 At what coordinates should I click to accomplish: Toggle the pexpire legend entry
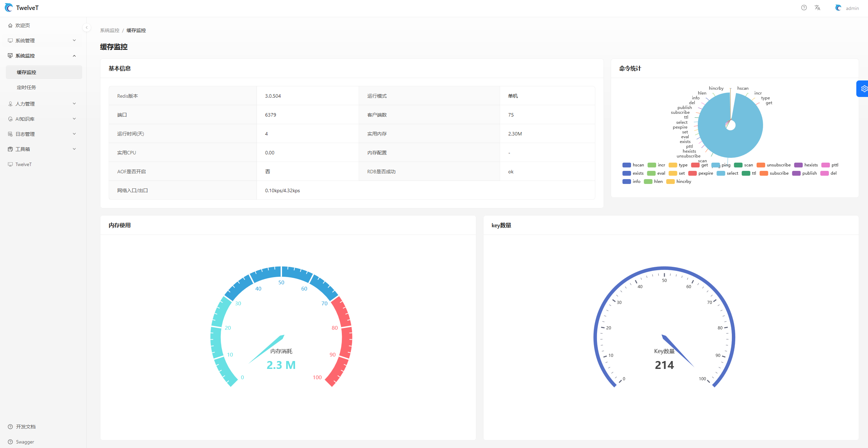click(x=701, y=173)
